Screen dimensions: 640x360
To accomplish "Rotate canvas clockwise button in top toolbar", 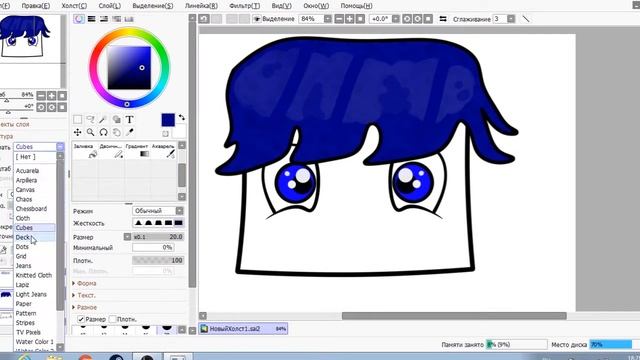I will (418, 19).
